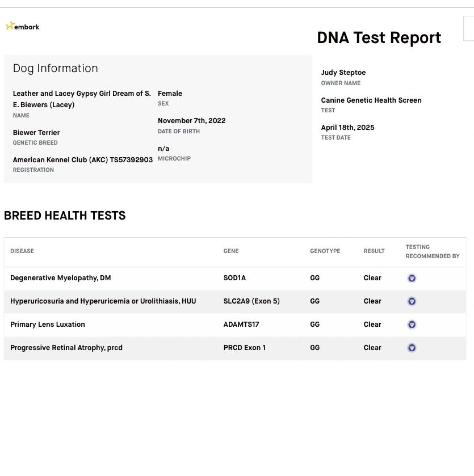The image size is (474, 476).
Task: Open the Progressive Retinal Atrophy, prcd entry
Action: click(x=66, y=348)
